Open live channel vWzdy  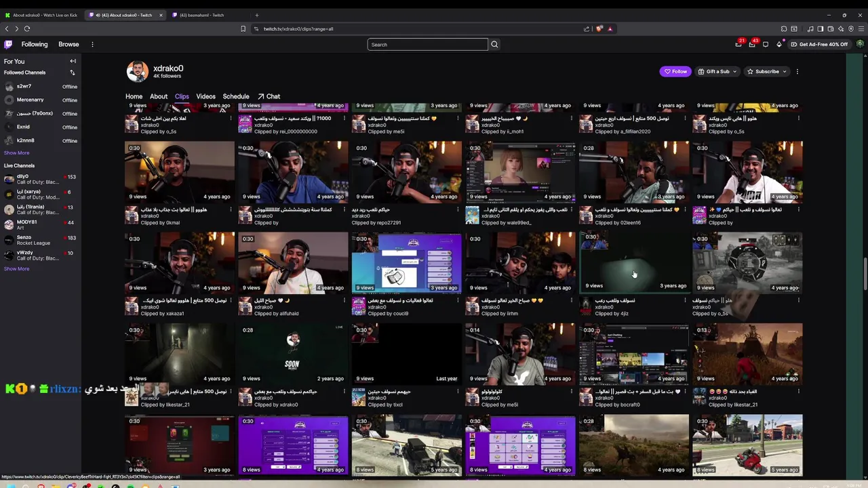(41, 256)
